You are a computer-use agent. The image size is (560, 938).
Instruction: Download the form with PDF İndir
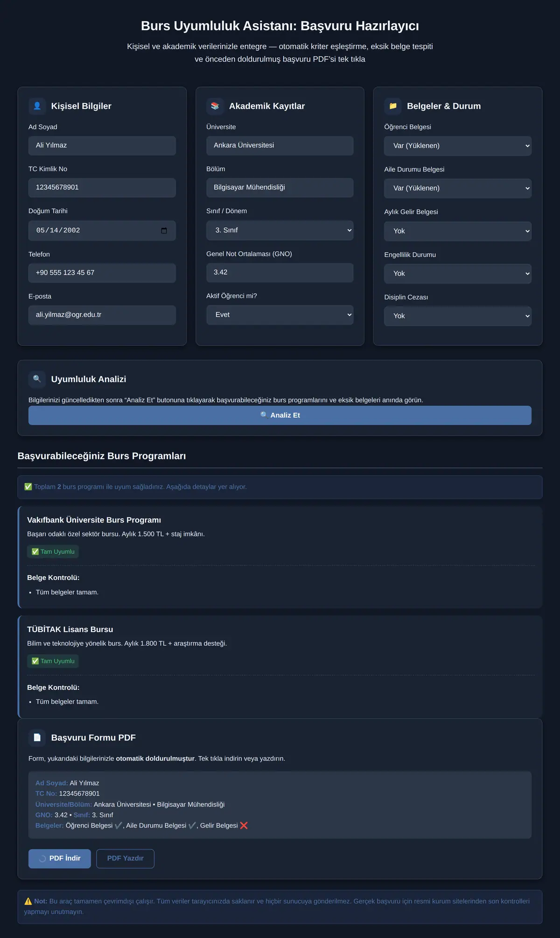pyautogui.click(x=60, y=859)
